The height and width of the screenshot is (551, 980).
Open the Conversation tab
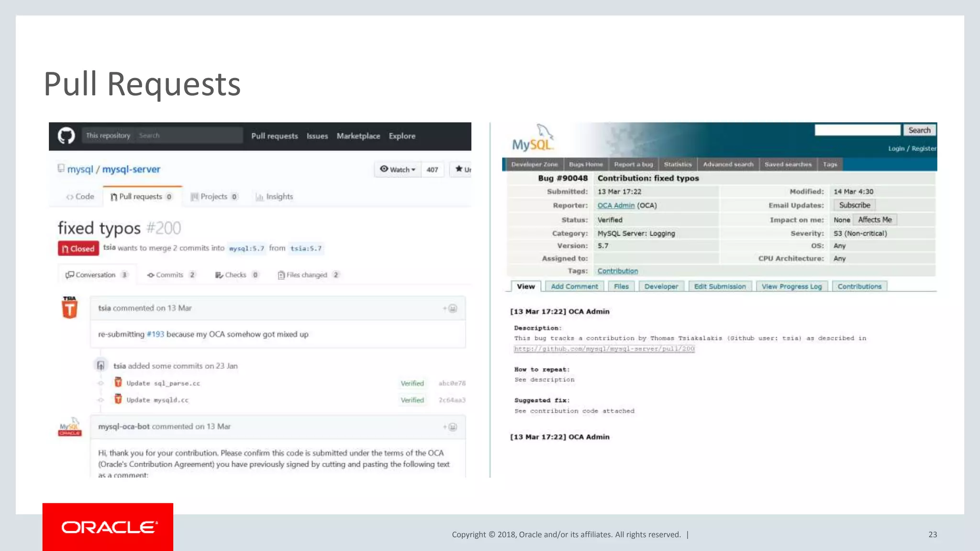(x=97, y=275)
